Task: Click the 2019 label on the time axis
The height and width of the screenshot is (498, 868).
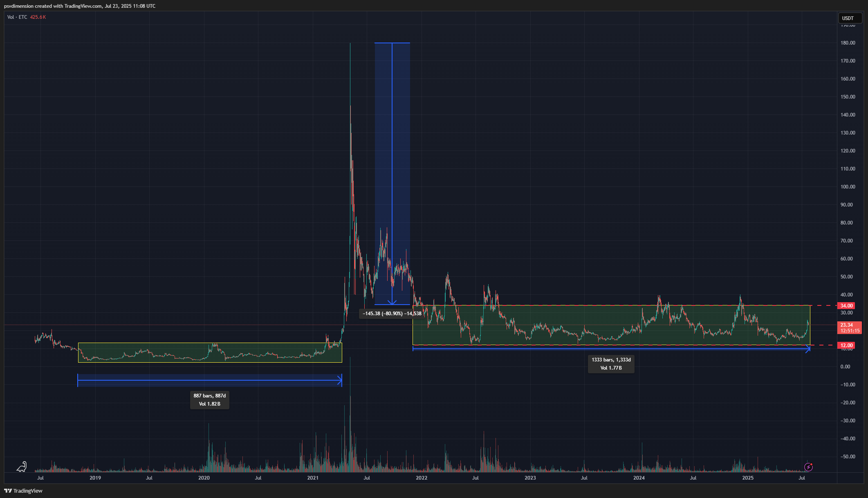Action: click(95, 478)
